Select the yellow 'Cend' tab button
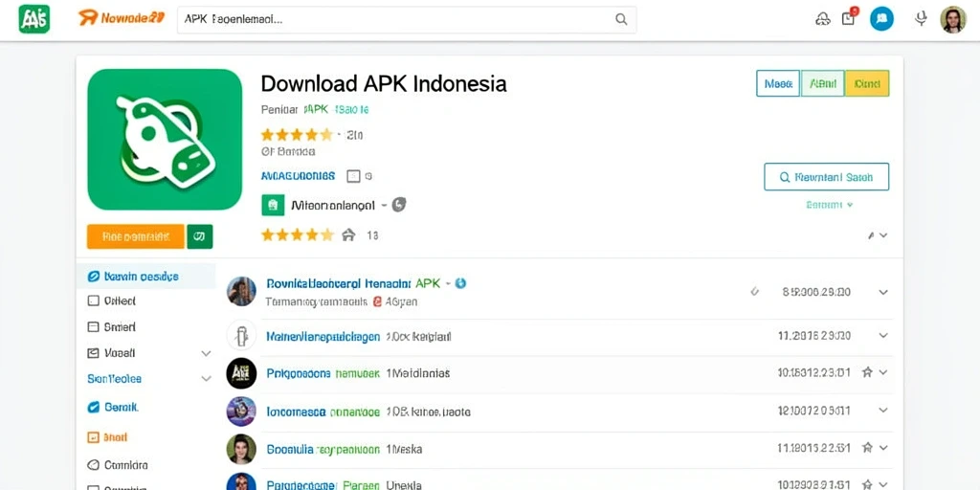 click(x=867, y=83)
